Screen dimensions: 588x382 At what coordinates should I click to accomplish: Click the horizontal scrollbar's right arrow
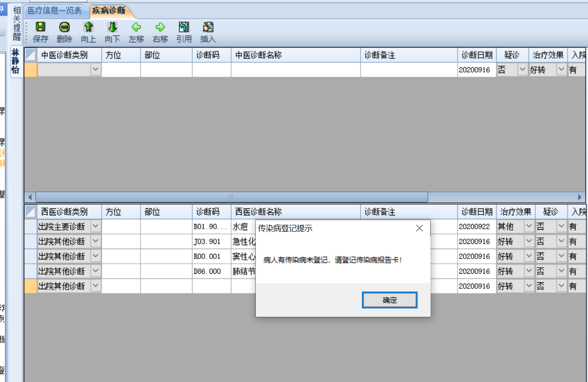click(580, 197)
